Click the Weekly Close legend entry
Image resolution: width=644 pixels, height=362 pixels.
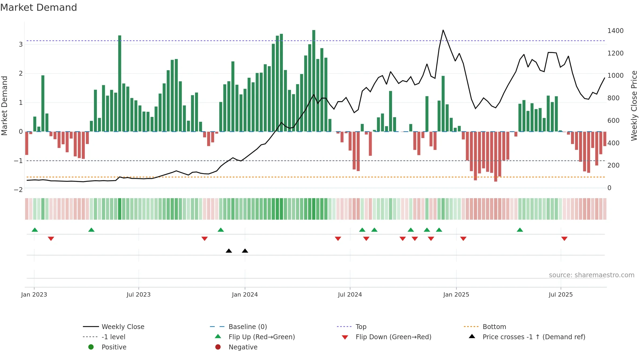tap(114, 327)
